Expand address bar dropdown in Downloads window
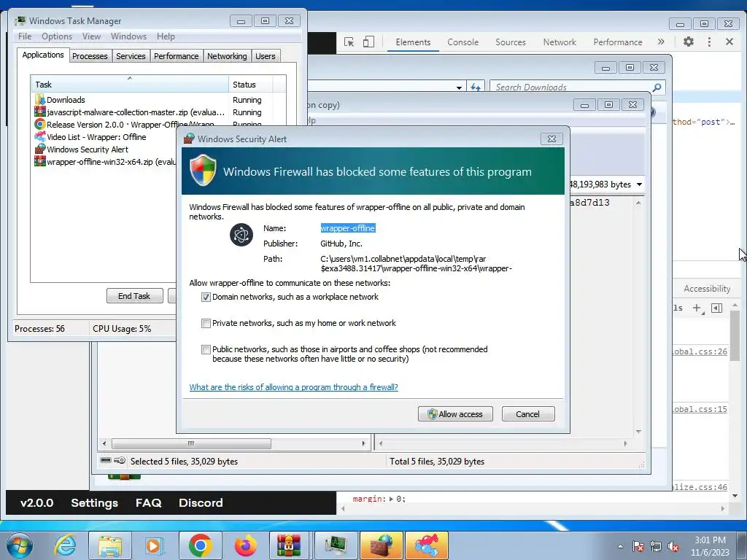This screenshot has width=747, height=560. pos(459,87)
